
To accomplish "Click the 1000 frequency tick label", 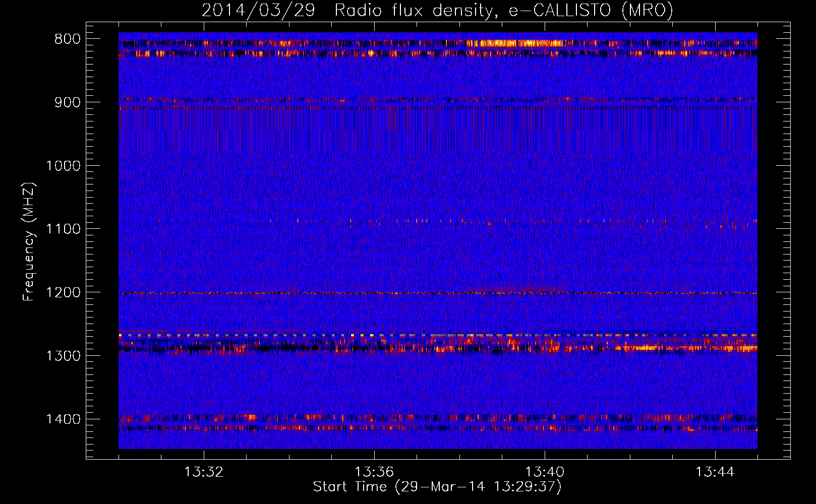I will click(x=64, y=166).
